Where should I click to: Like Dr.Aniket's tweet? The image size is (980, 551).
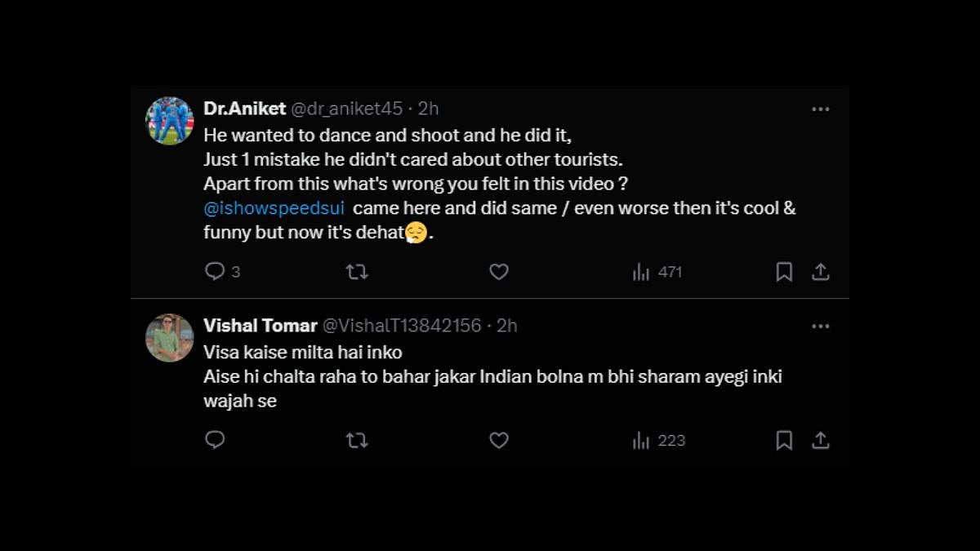[499, 272]
